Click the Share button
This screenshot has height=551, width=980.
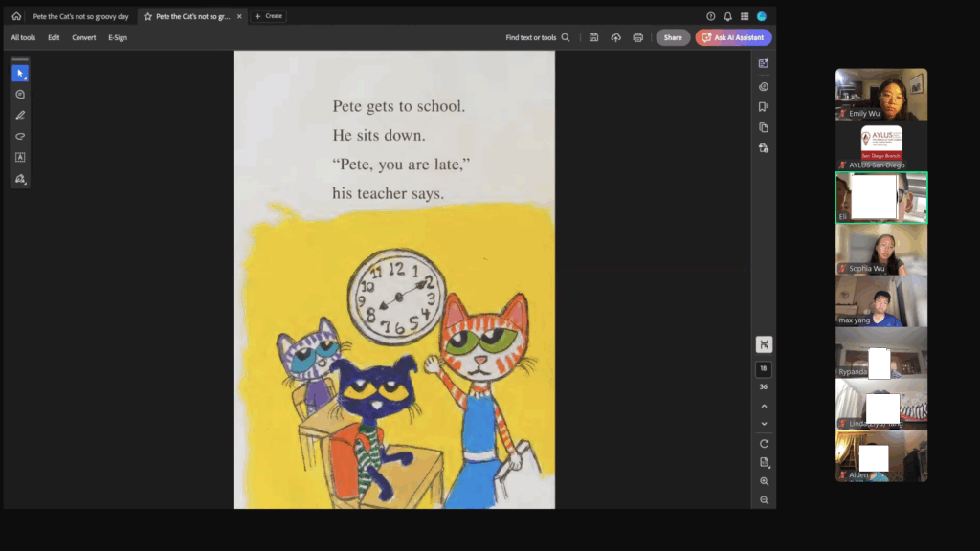[x=673, y=37]
